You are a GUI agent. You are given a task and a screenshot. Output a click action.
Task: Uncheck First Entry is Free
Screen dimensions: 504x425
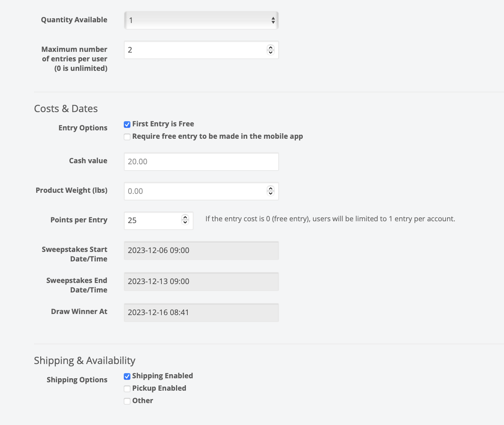pyautogui.click(x=127, y=125)
